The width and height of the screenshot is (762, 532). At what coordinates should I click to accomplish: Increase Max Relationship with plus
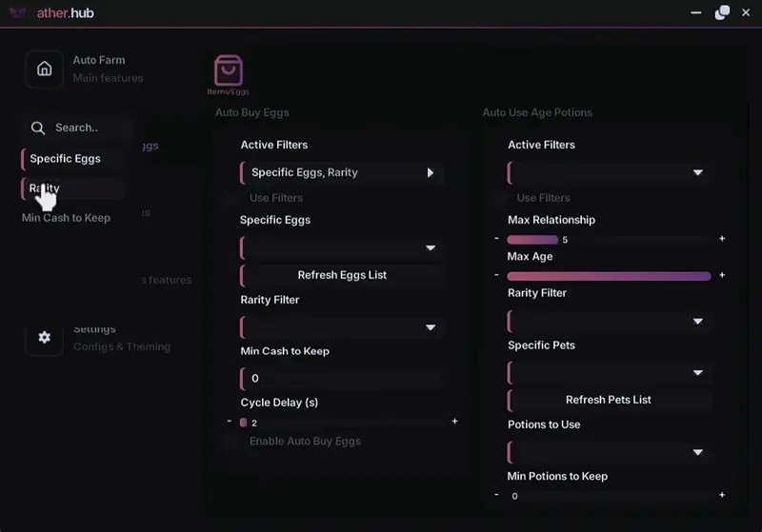[x=722, y=238]
